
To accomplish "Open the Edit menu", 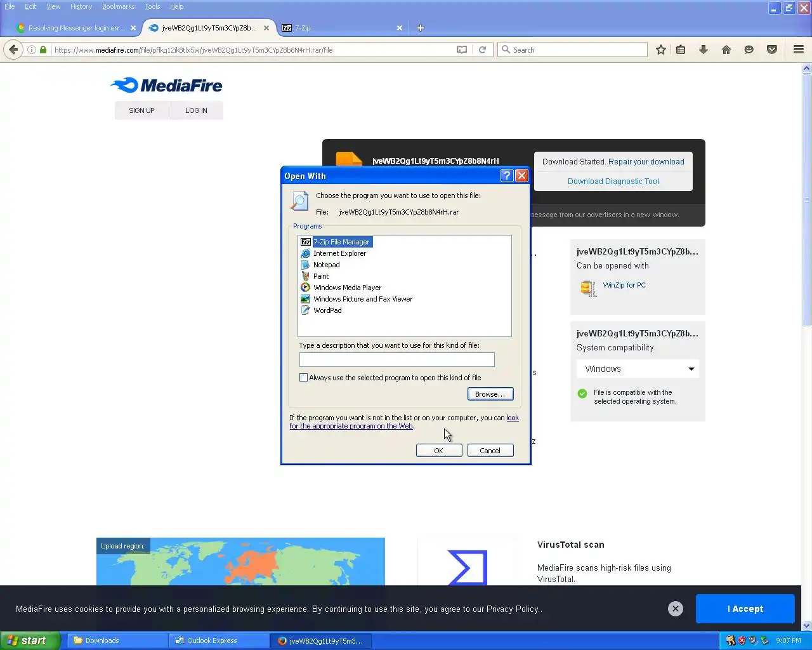I will [30, 6].
